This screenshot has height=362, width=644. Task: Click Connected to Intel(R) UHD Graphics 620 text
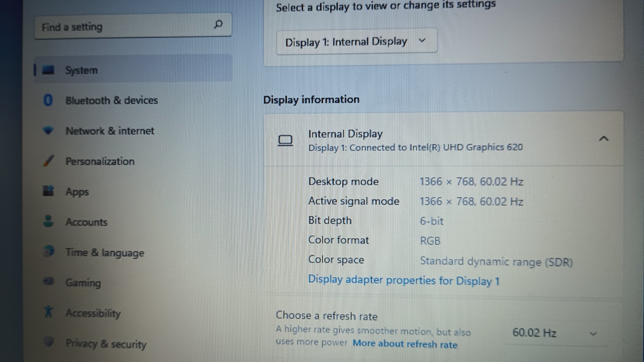click(436, 148)
